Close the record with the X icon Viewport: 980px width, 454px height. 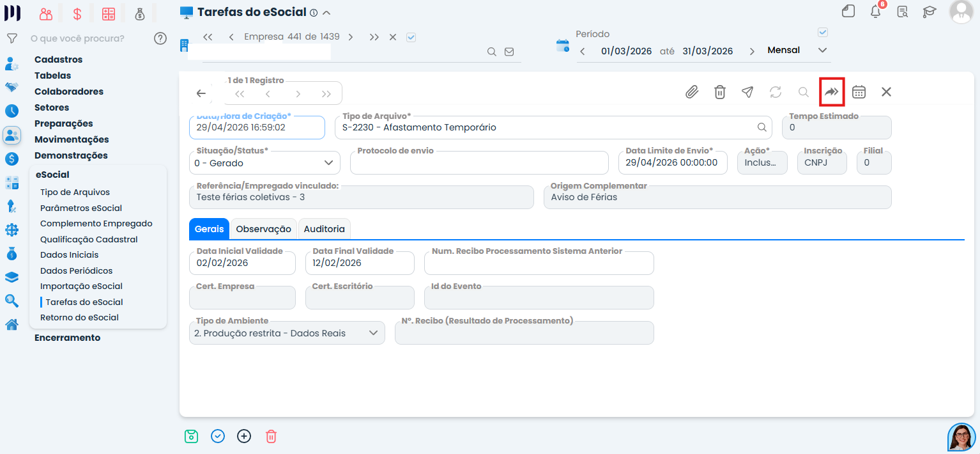(886, 92)
